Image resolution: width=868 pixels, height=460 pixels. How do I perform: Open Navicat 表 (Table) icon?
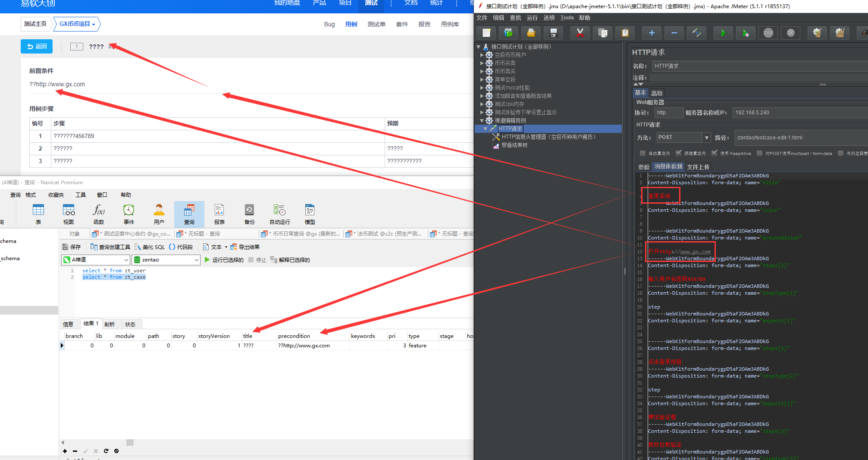38,214
